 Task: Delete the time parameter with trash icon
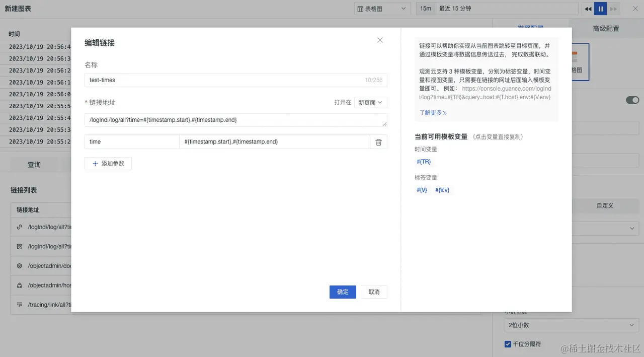click(x=378, y=142)
